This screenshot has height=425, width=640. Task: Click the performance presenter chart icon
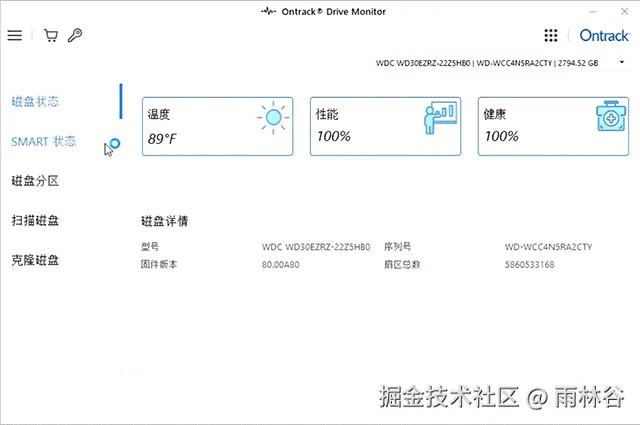440,118
